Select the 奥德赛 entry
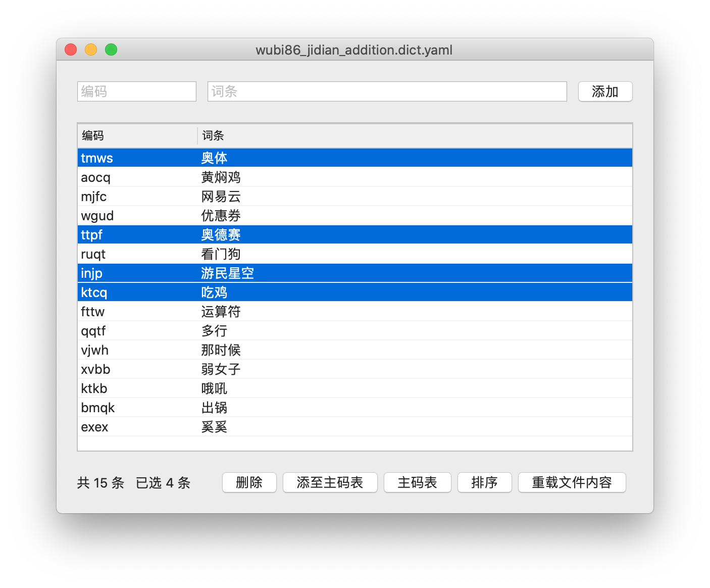Viewport: 710px width, 588px height. (355, 235)
